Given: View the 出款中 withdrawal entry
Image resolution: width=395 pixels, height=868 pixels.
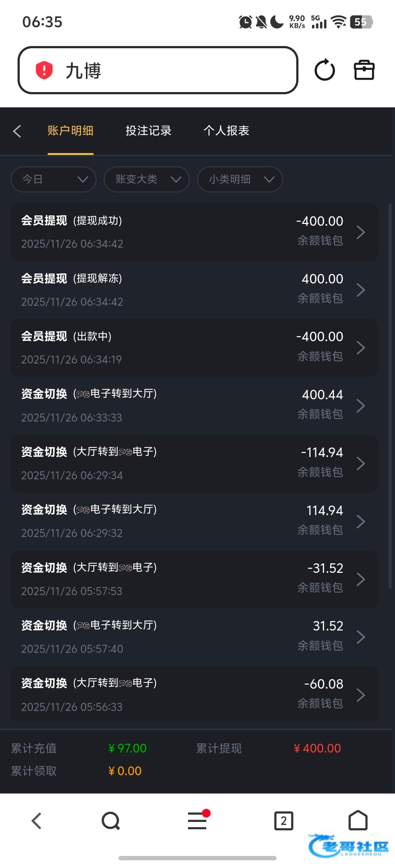Looking at the screenshot, I should pos(194,348).
